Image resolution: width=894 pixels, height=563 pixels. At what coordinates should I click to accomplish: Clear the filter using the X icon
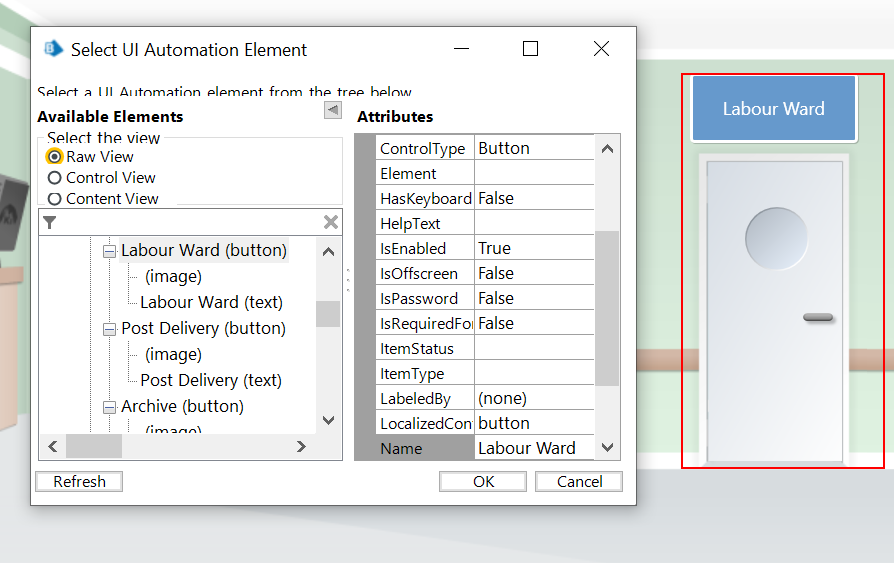pos(330,222)
